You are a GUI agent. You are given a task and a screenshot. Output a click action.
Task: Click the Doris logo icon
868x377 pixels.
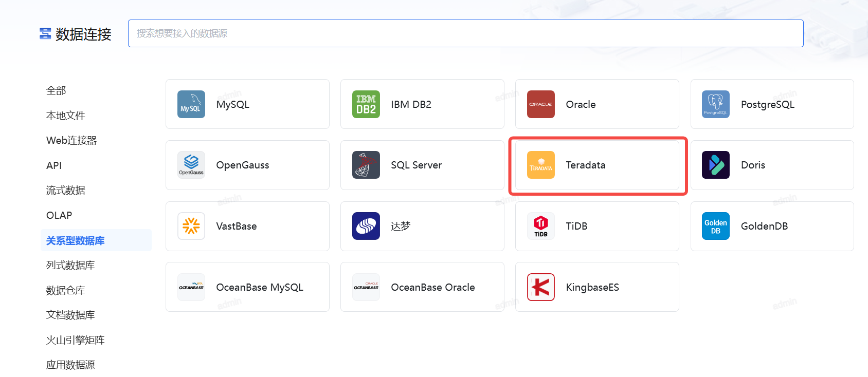click(716, 165)
